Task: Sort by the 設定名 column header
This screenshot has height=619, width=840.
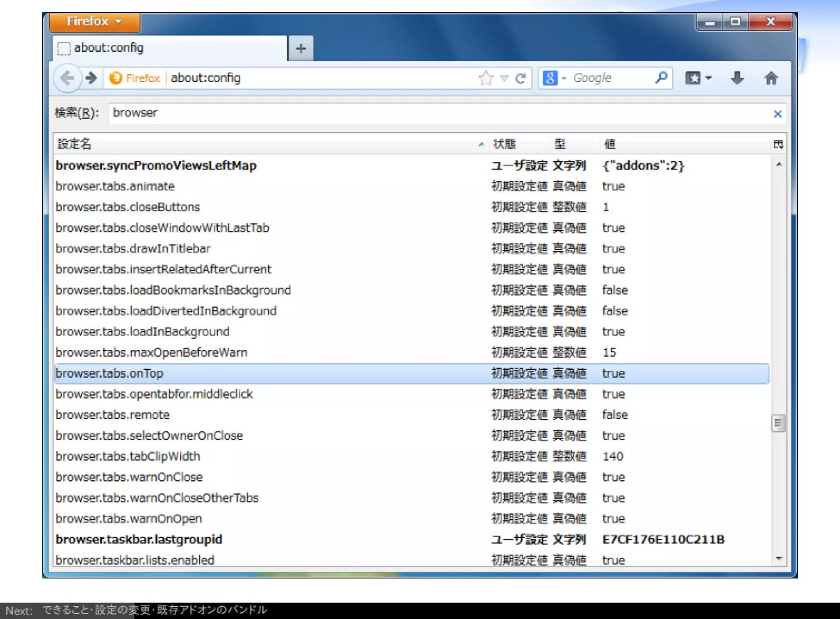Action: 271,144
